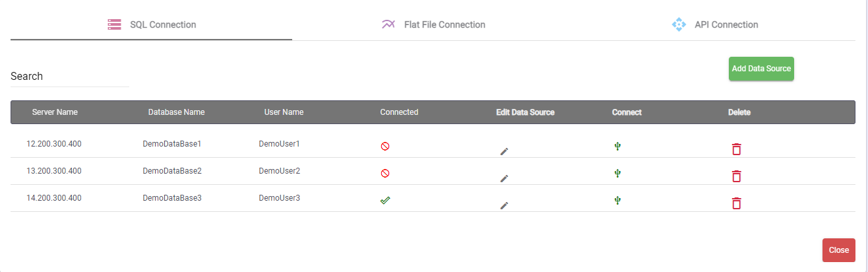
Task: Delete the DemoDataBase3 connection trash icon
Action: tap(736, 203)
